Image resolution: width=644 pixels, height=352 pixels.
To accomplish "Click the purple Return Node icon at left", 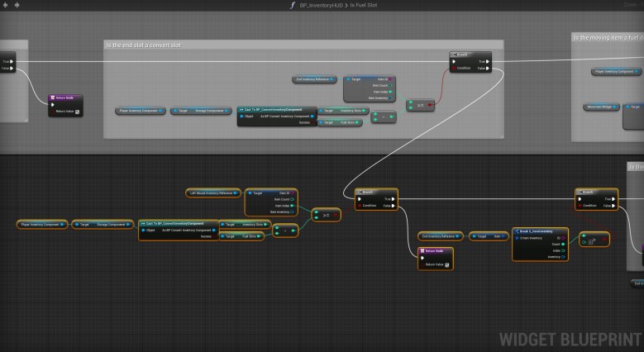I will point(54,97).
